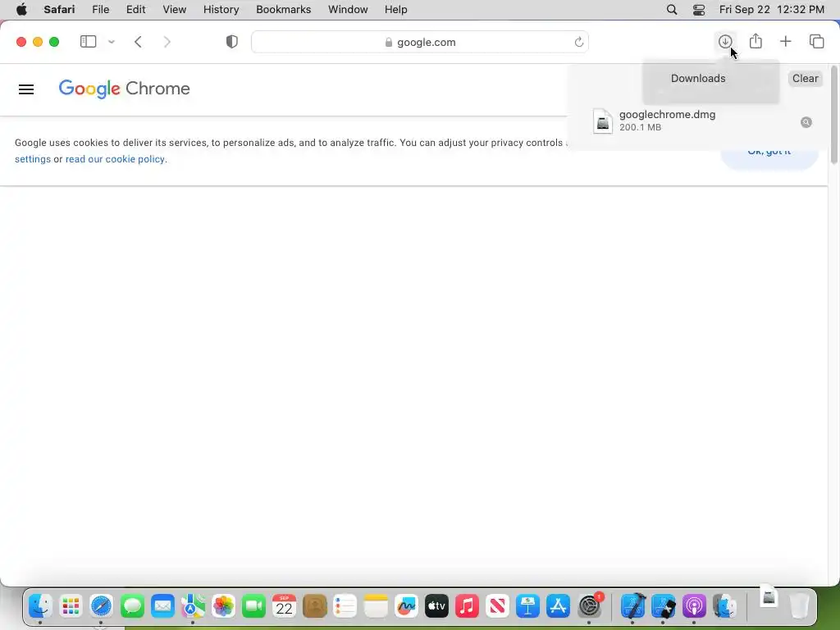The image size is (840, 630).
Task: Open the View menu
Action: [x=175, y=10]
